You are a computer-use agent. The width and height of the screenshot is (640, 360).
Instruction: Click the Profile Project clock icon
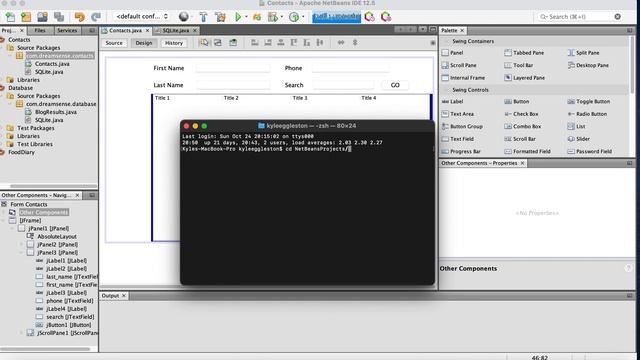tap(294, 17)
